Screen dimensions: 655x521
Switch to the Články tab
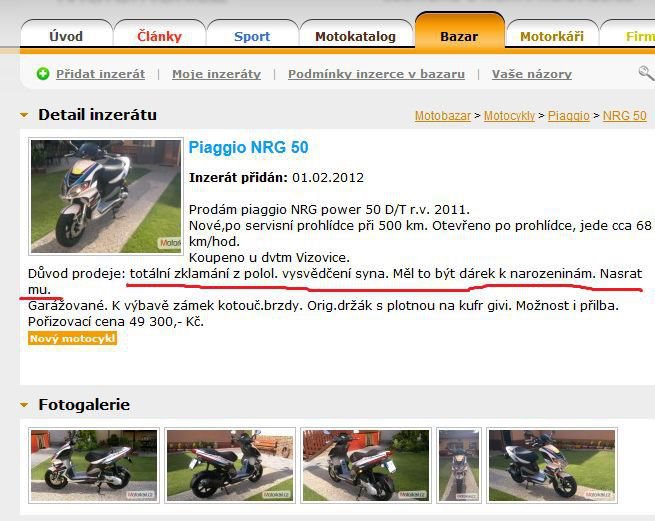click(x=160, y=36)
